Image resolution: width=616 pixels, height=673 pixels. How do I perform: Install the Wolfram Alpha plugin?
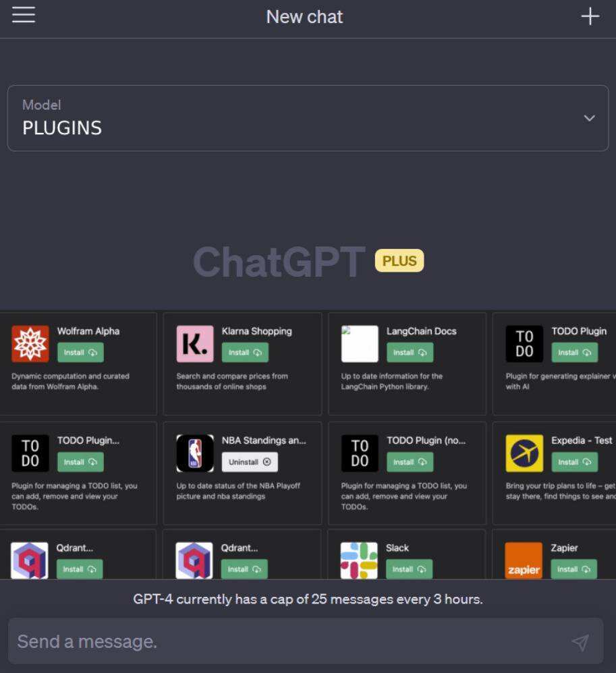[80, 353]
